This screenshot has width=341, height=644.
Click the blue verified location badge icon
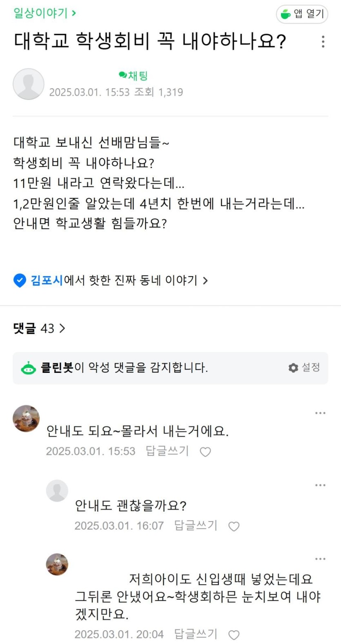point(20,281)
